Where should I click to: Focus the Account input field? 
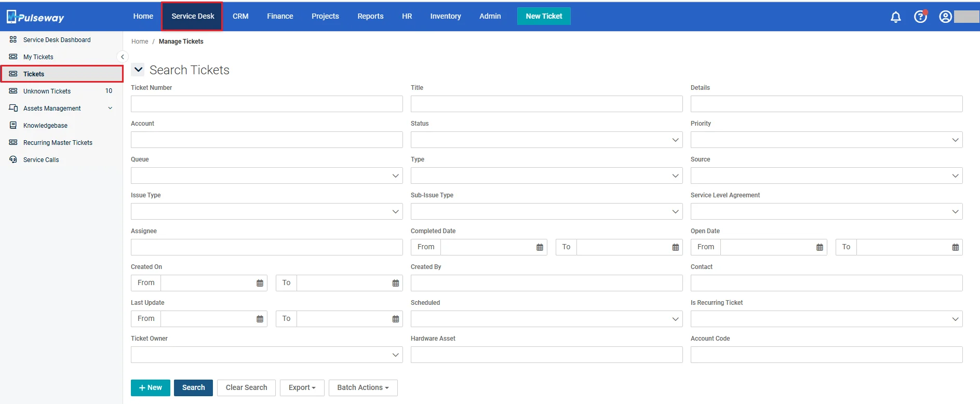(266, 140)
